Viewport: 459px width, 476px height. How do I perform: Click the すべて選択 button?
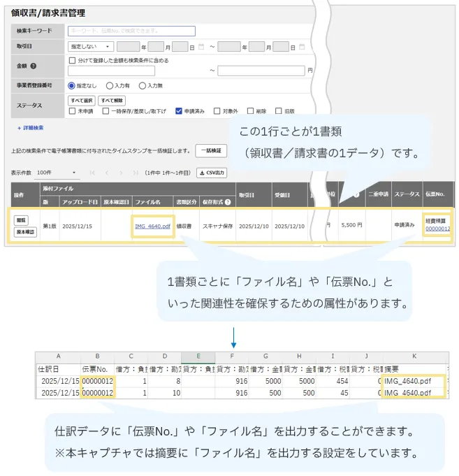click(82, 101)
